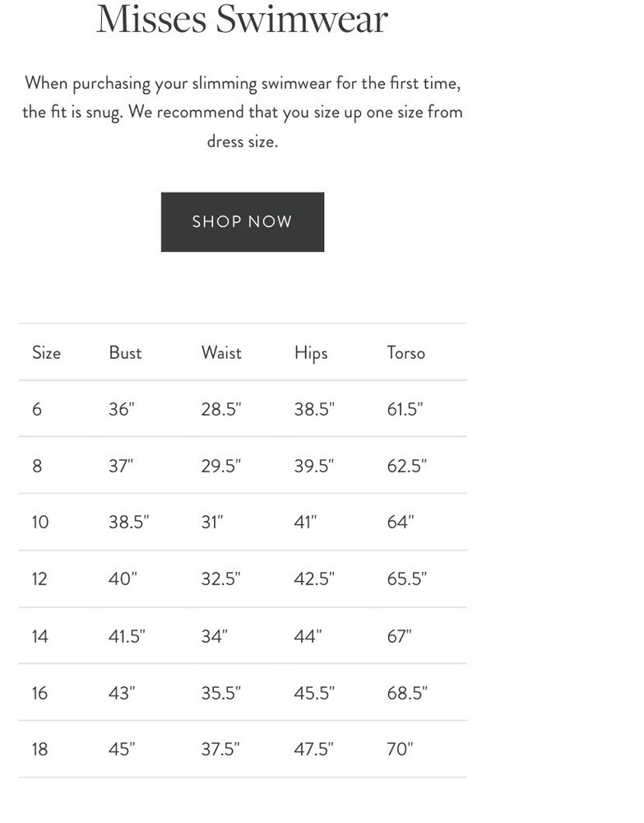Click the 38.5" bust measurement cell
The width and height of the screenshot is (644, 823).
point(129,522)
